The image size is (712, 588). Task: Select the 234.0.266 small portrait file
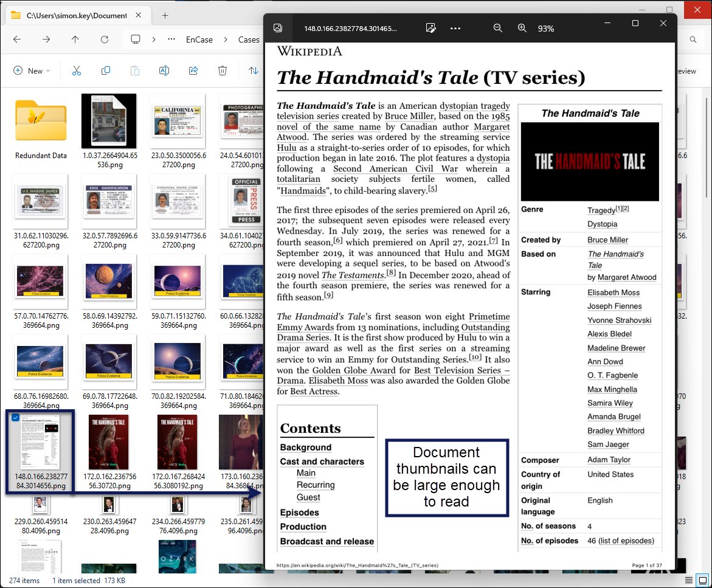pyautogui.click(x=178, y=504)
